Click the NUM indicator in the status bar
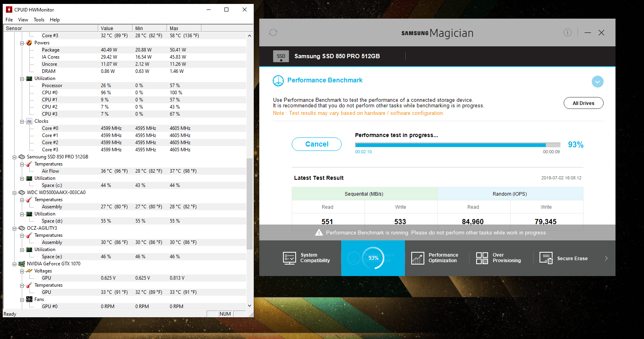 [225, 314]
